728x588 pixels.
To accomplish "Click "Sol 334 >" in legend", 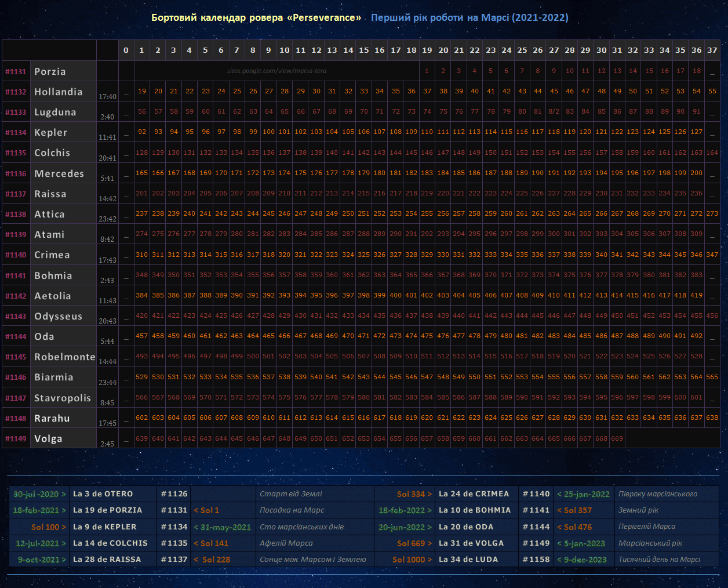I will click(414, 494).
